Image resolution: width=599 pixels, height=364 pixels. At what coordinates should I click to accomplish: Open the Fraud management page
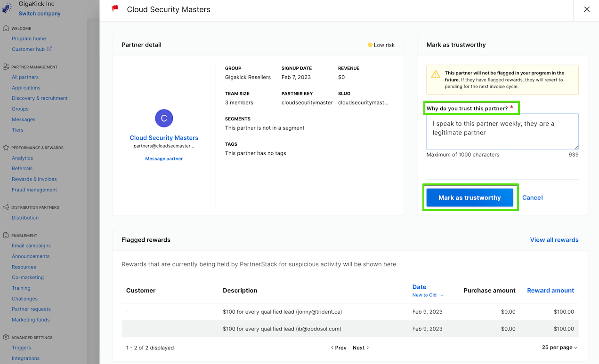[34, 190]
